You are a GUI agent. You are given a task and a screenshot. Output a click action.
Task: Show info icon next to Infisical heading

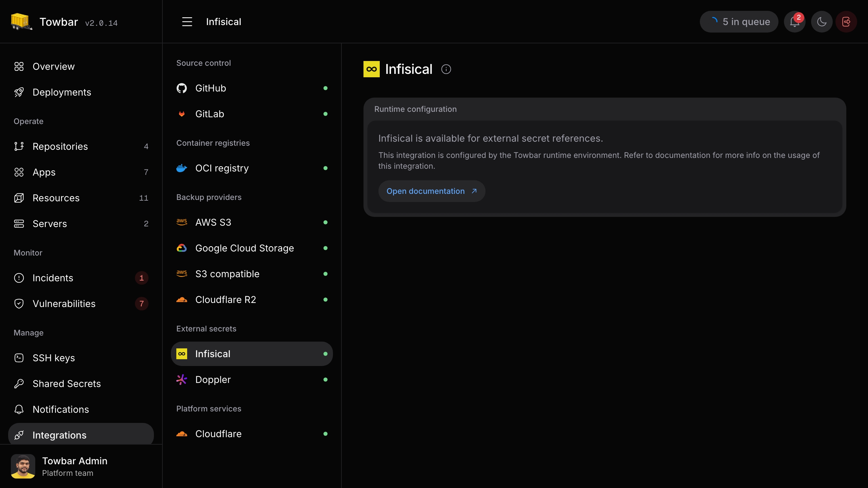(x=446, y=69)
